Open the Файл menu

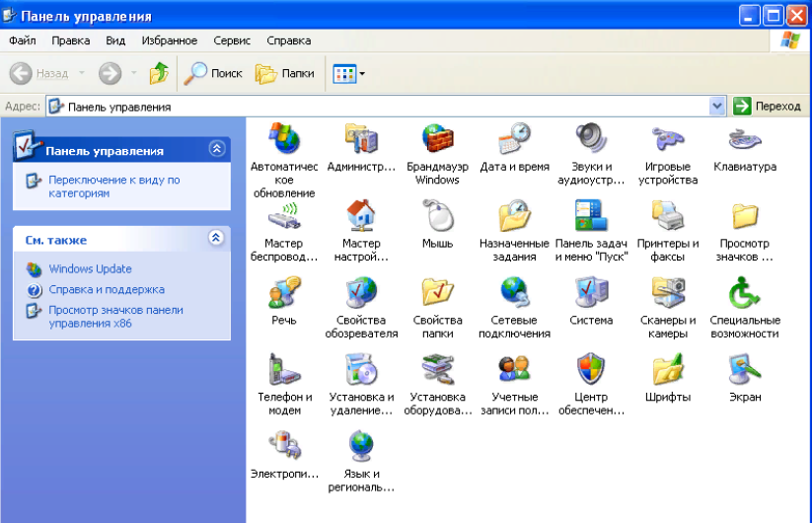pos(23,40)
